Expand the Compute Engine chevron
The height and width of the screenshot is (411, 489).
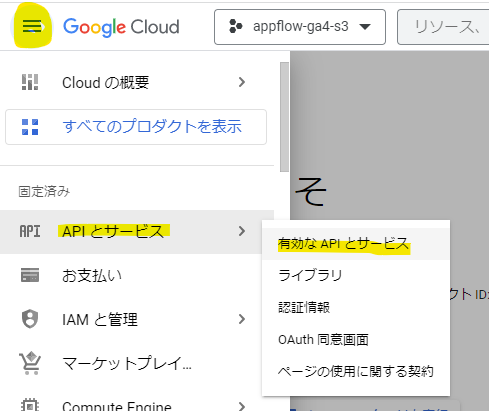242,406
